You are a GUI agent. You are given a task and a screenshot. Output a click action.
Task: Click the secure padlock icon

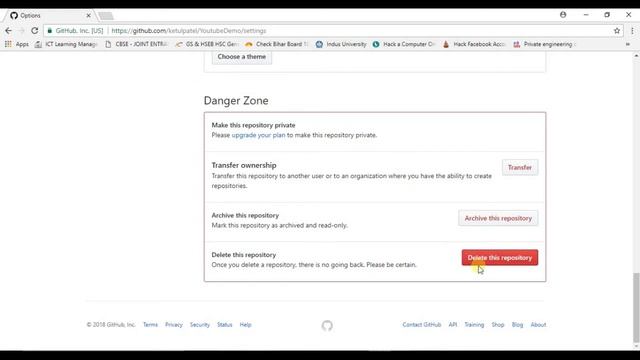pos(50,31)
